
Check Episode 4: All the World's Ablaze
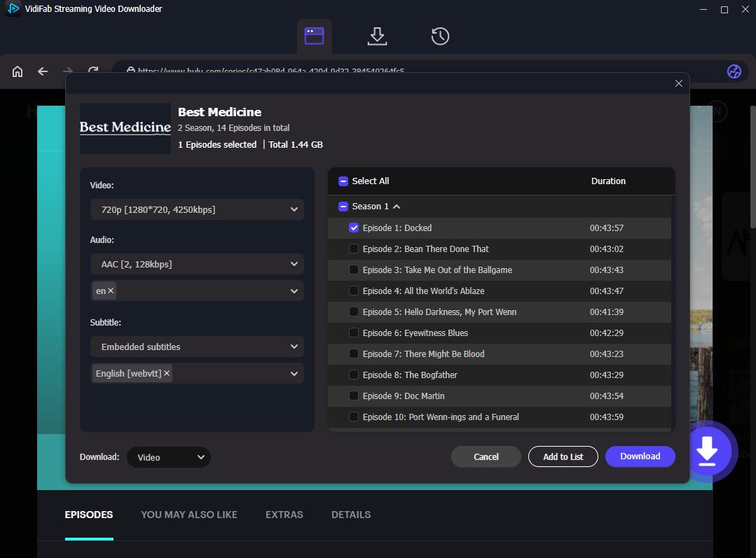[x=353, y=291]
